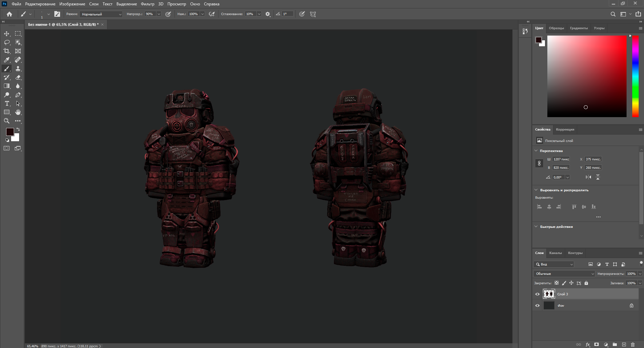Hide layer Слой 3
The height and width of the screenshot is (348, 644).
[x=537, y=294]
